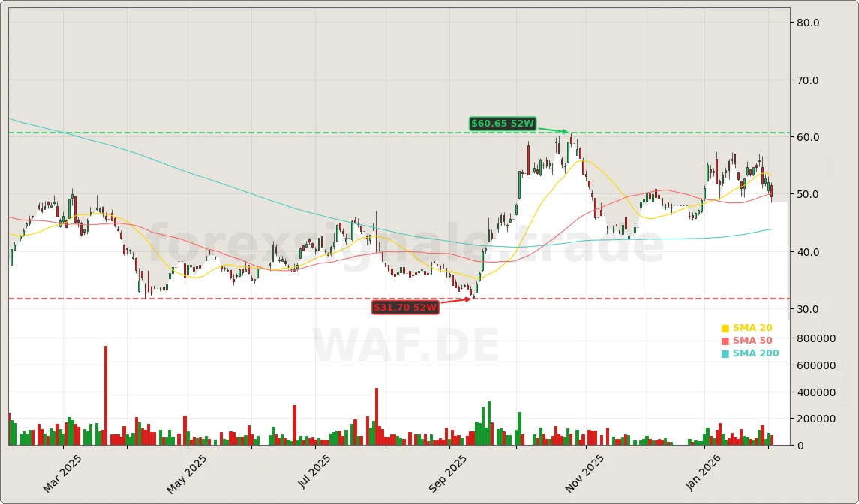The width and height of the screenshot is (859, 504).
Task: Select the SMA 50 legend text
Action: 752,340
